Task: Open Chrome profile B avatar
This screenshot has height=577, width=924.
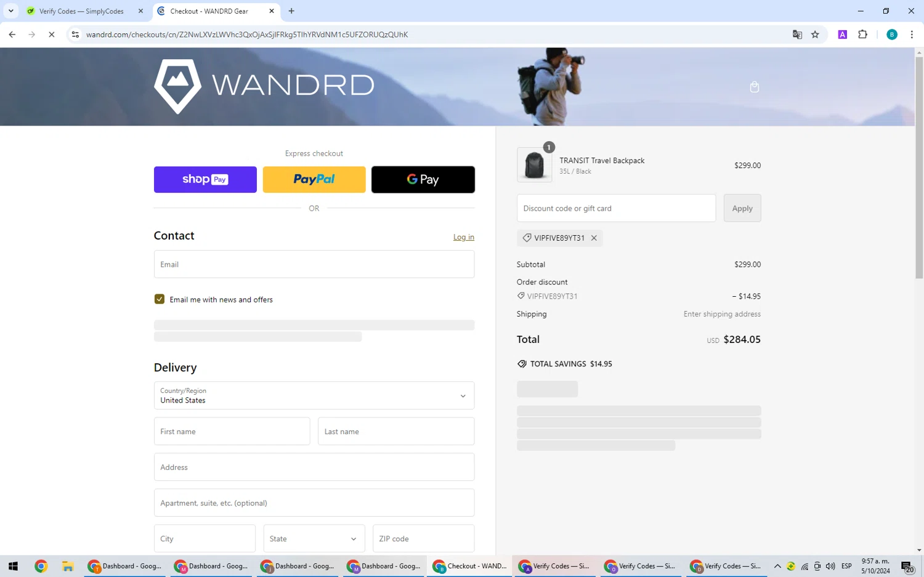Action: (891, 34)
